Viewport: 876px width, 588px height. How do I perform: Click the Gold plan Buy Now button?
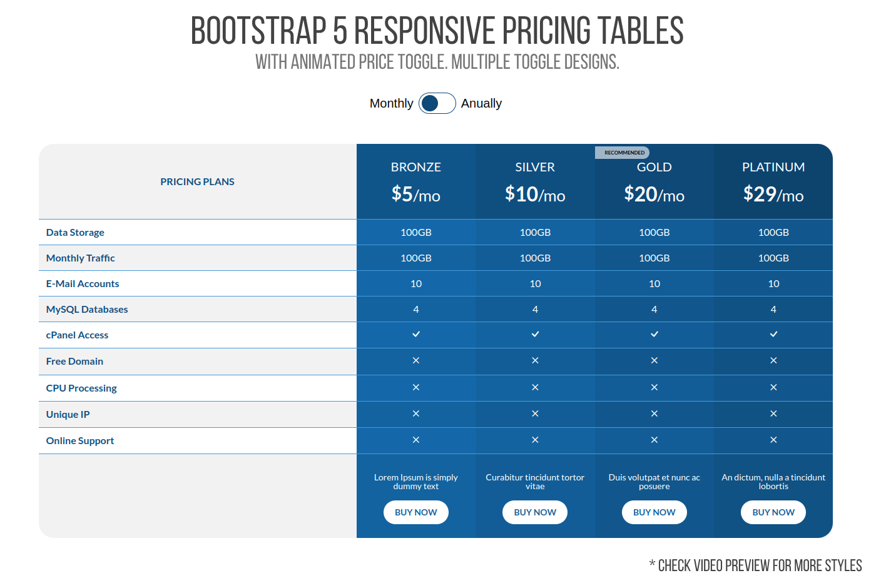click(654, 512)
